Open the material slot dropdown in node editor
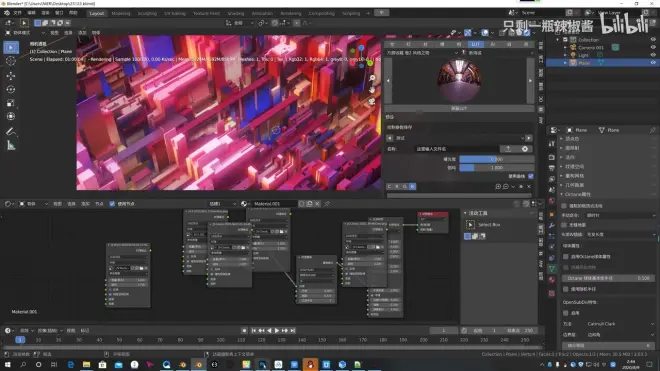Viewport: 660px width, 371px height. pos(222,204)
